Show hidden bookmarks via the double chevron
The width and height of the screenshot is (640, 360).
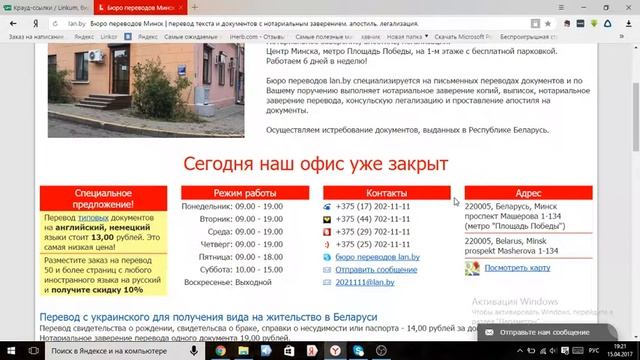tap(622, 37)
